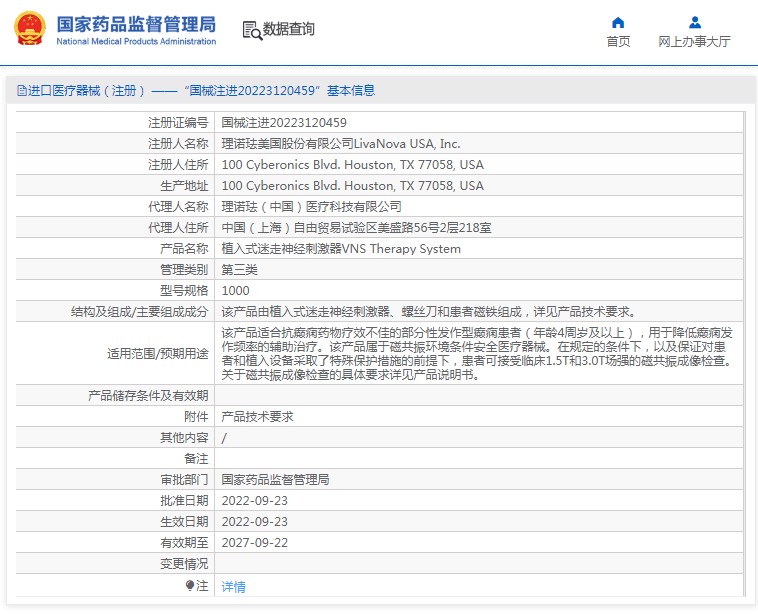Click National Medical Products Administration subtitle

[x=136, y=42]
